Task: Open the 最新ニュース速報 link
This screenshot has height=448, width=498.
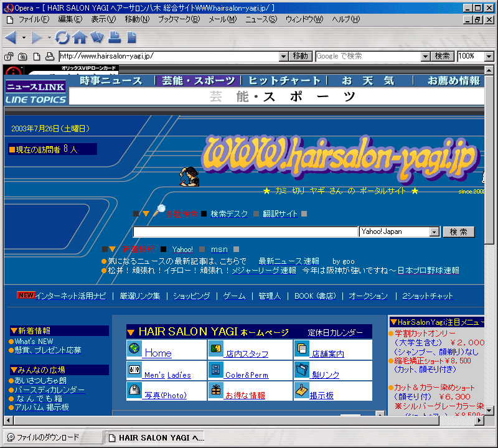Action: pos(289,261)
